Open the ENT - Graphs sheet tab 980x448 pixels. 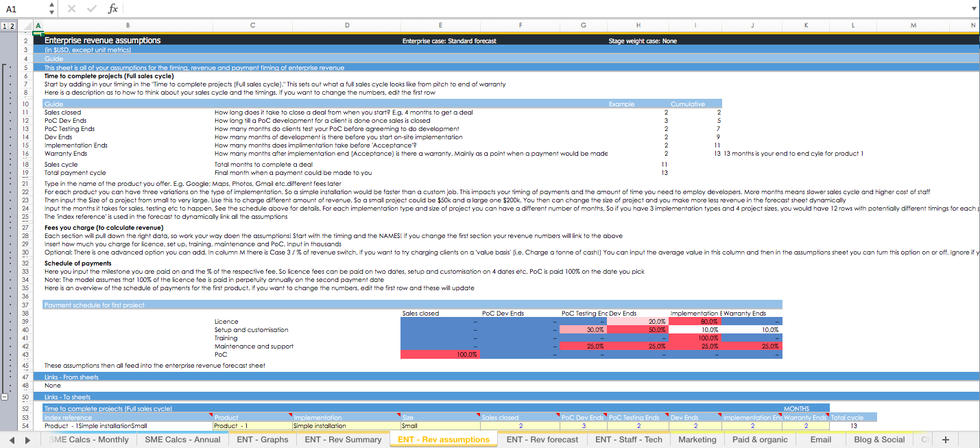click(x=263, y=440)
